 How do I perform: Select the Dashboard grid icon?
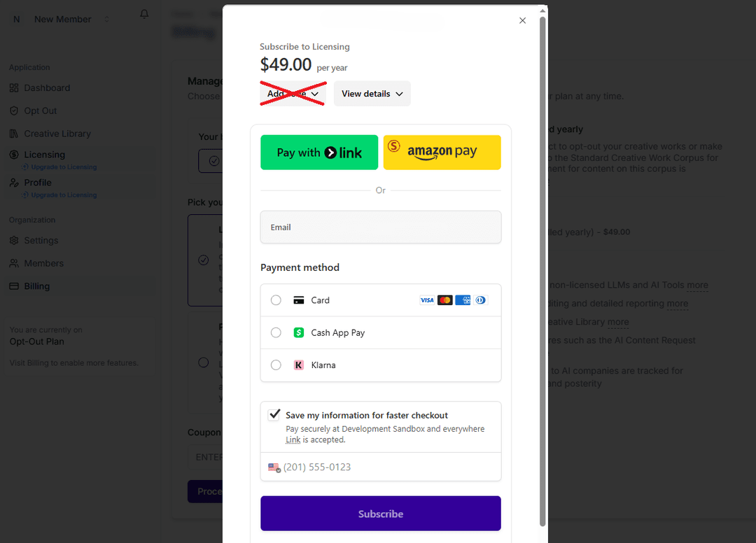[15, 87]
